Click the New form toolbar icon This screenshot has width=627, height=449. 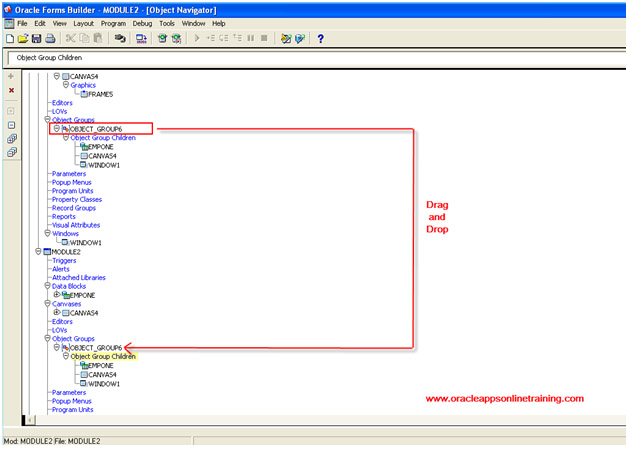10,39
